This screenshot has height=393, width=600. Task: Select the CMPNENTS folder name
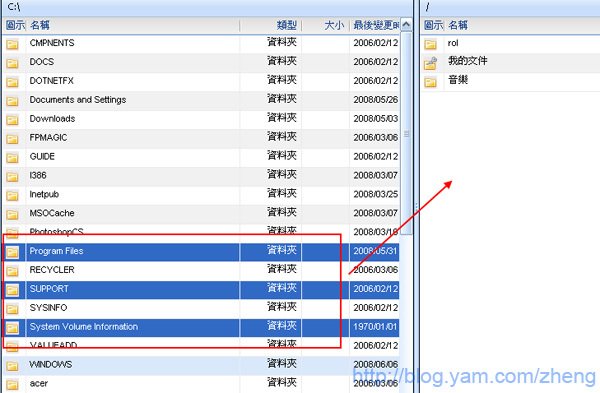pos(52,43)
